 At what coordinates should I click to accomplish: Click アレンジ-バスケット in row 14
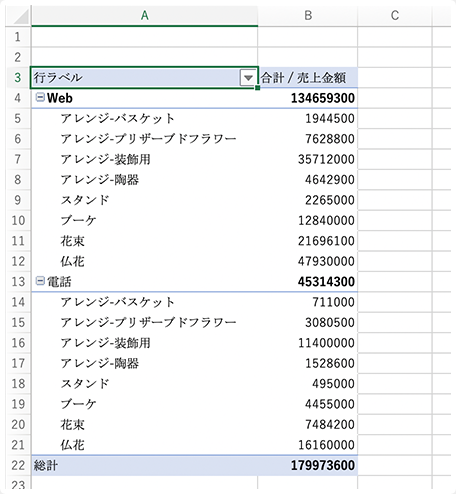(117, 302)
